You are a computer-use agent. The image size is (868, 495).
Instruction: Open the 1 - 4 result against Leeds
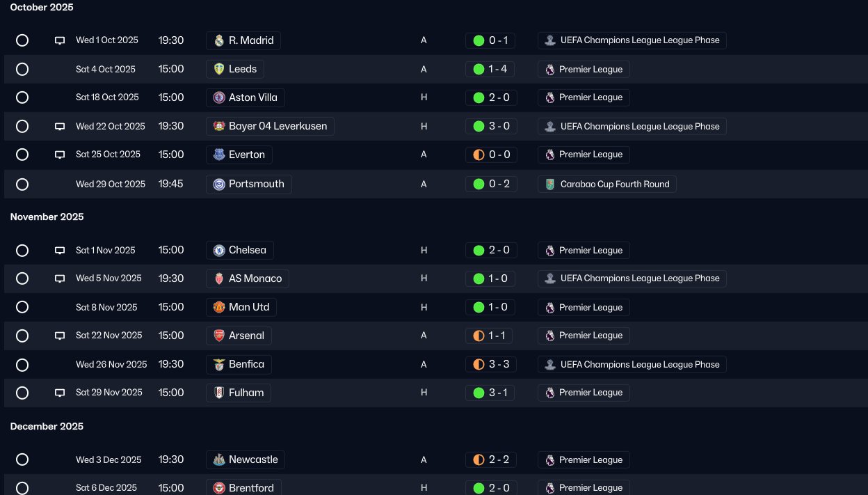pos(490,69)
